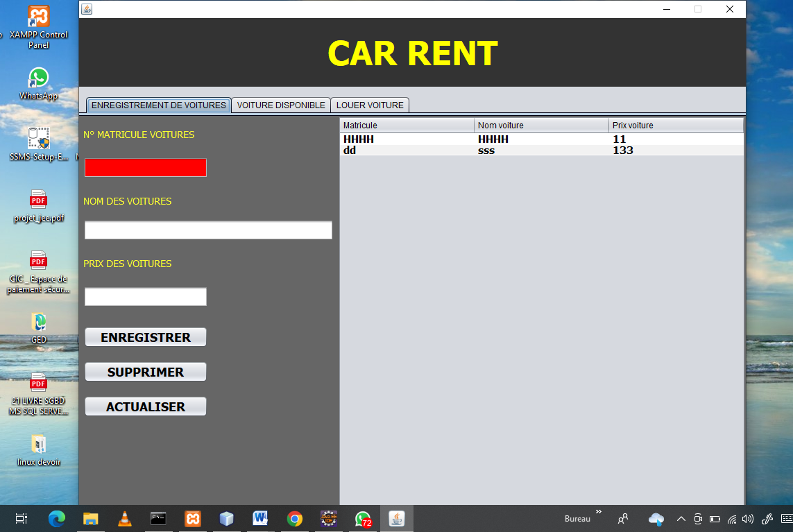Viewport: 793px width, 532px height.
Task: Open Microsoft Word from the taskbar
Action: coord(261,519)
